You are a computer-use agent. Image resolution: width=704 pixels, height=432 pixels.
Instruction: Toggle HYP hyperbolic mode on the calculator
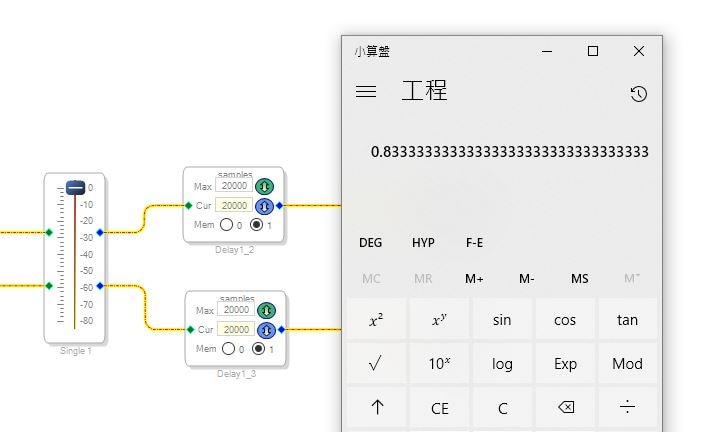coord(423,243)
